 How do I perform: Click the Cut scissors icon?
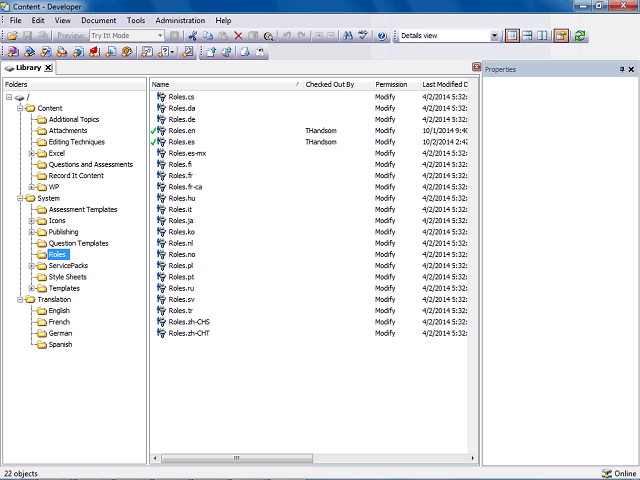(193, 36)
